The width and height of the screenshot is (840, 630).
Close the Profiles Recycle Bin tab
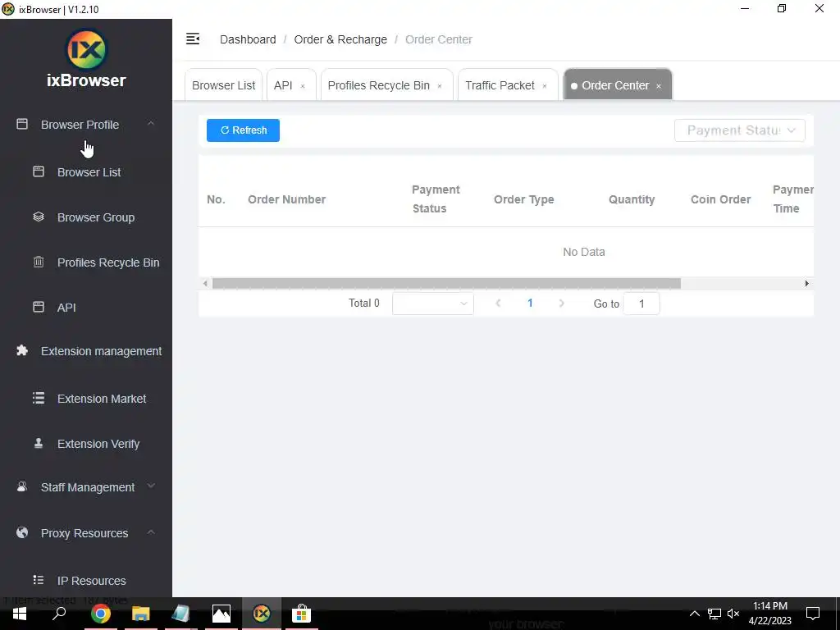pyautogui.click(x=440, y=86)
